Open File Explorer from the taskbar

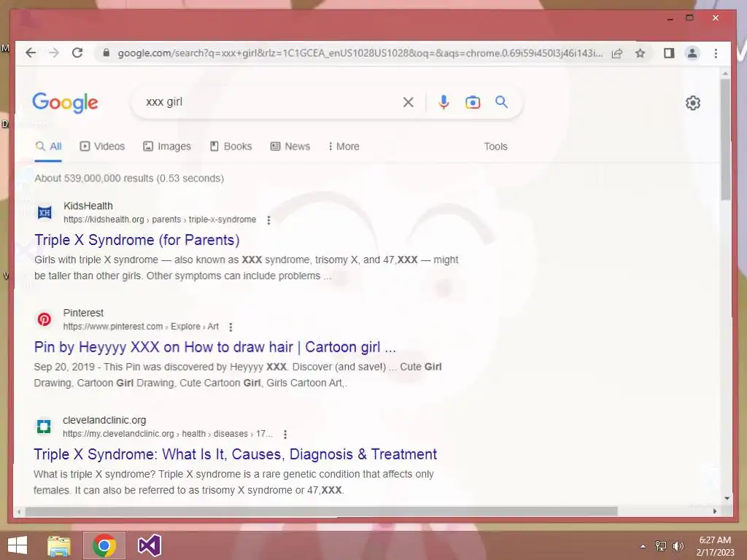click(59, 545)
